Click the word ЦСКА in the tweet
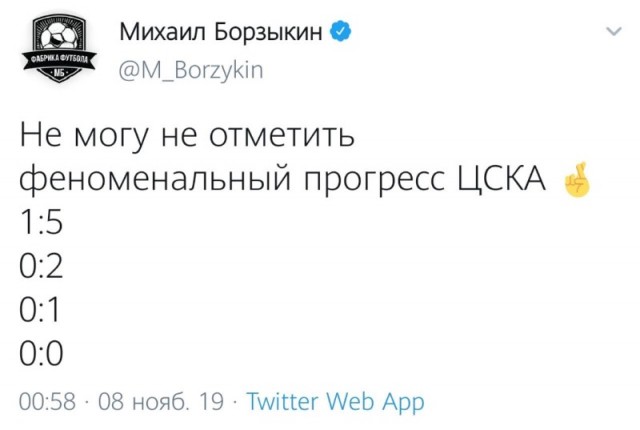Viewport: 640px width, 430px height. coord(501,180)
